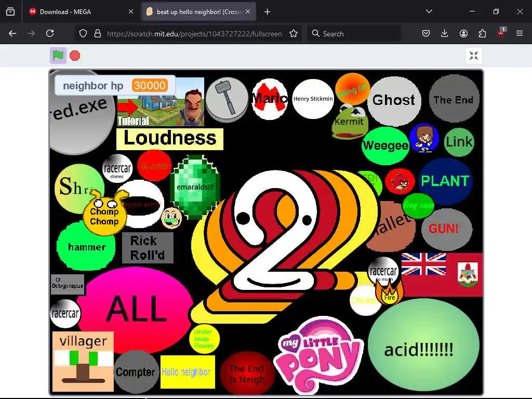Open the Firefox account menu
This screenshot has height=399, width=532.
click(463, 33)
